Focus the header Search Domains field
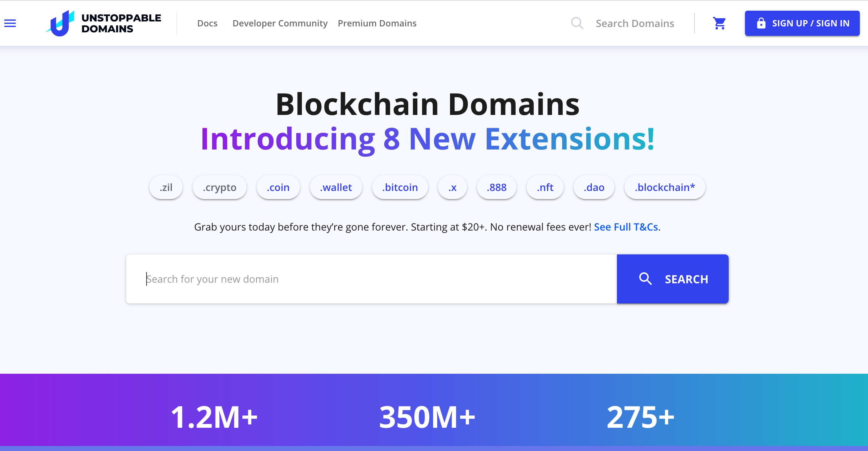 [x=635, y=23]
